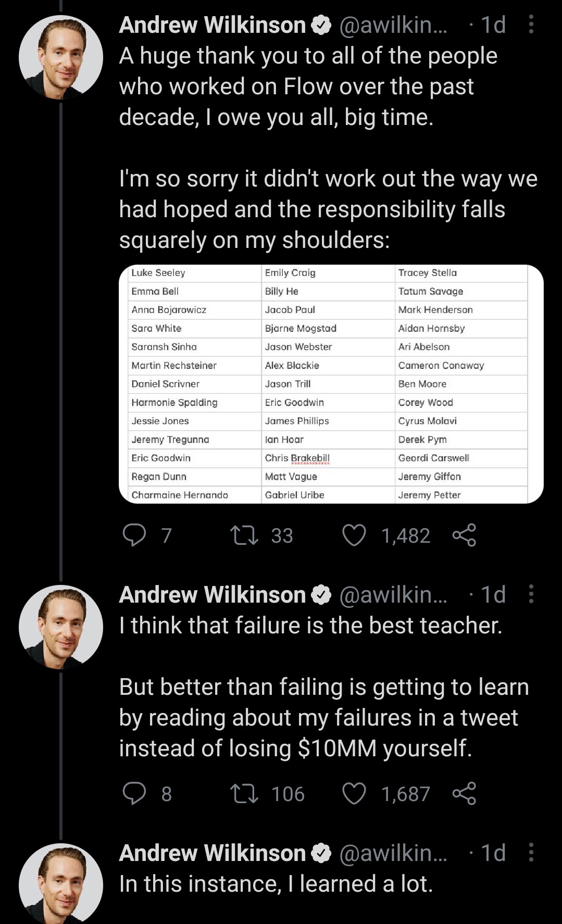
Task: Open more options on first tweet
Action: (531, 24)
